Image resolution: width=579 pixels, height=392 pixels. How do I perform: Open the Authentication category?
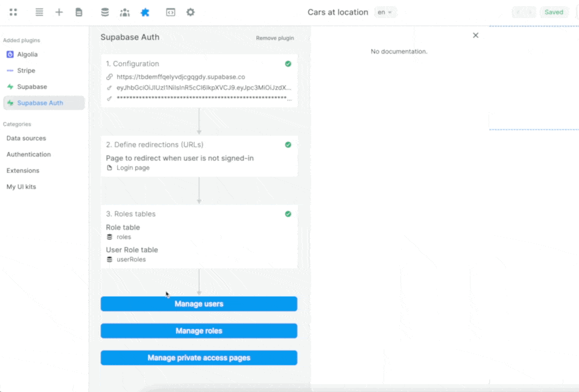pos(28,154)
